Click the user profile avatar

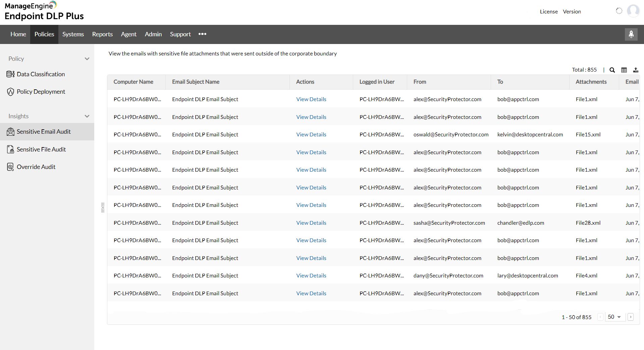(x=633, y=11)
